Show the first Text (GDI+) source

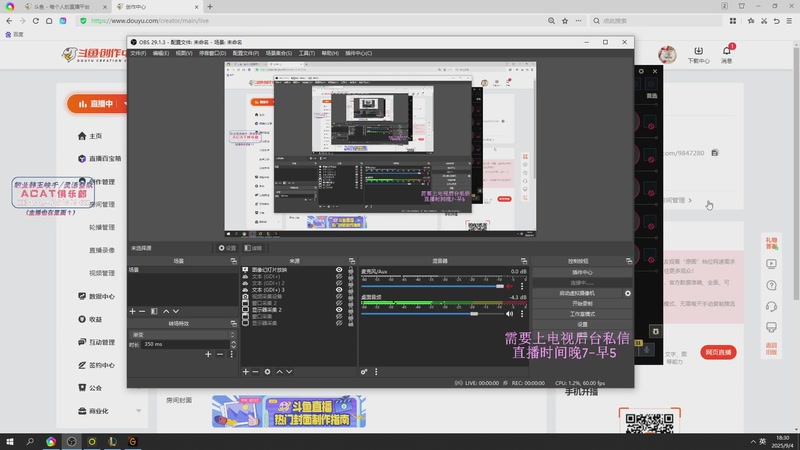[339, 277]
